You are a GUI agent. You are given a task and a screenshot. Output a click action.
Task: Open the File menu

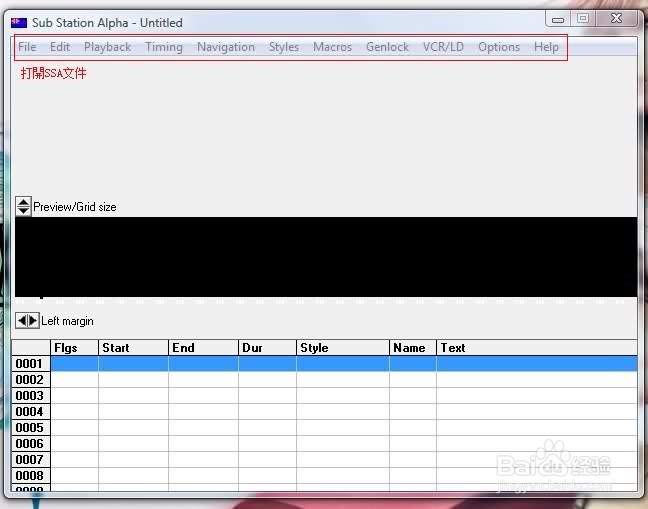click(27, 47)
